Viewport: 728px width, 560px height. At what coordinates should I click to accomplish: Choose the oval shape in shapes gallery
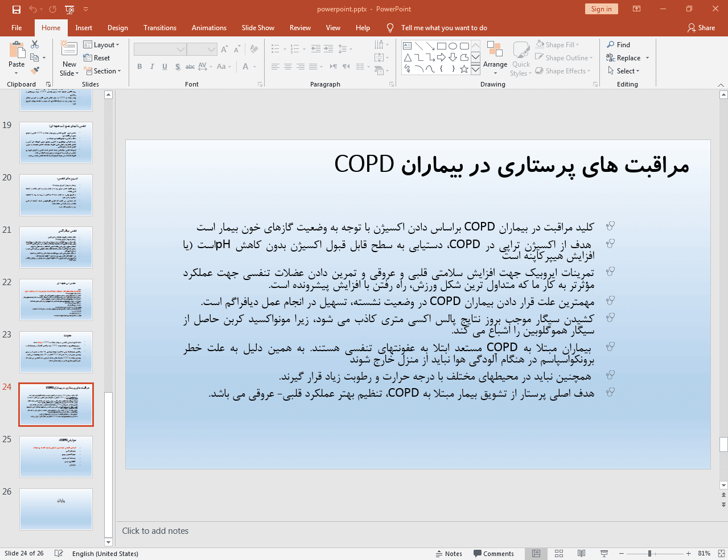(453, 46)
